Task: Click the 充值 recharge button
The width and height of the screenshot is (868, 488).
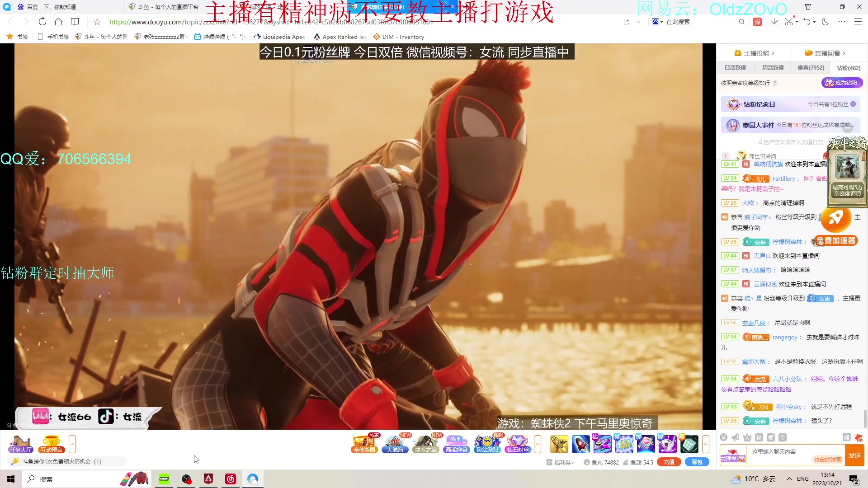Action: coord(669,462)
